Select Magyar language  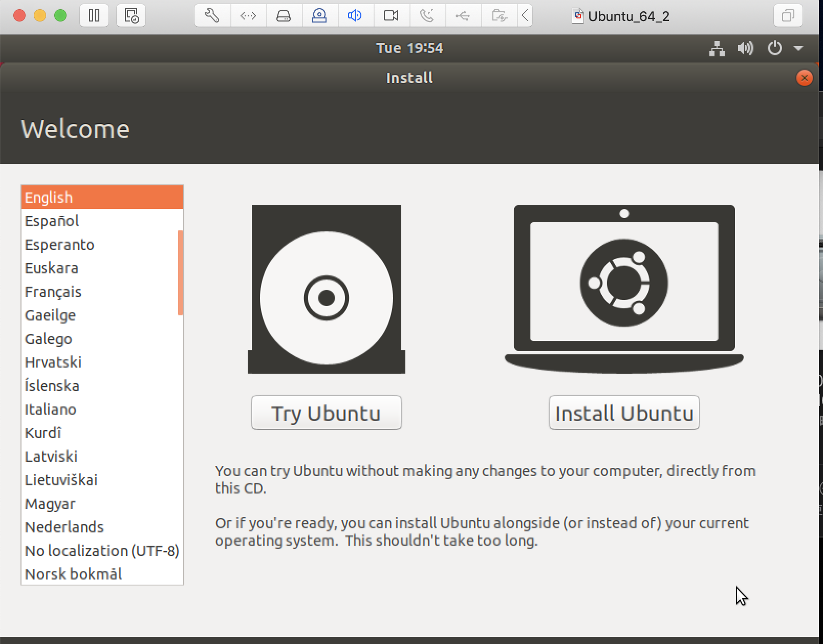102,503
